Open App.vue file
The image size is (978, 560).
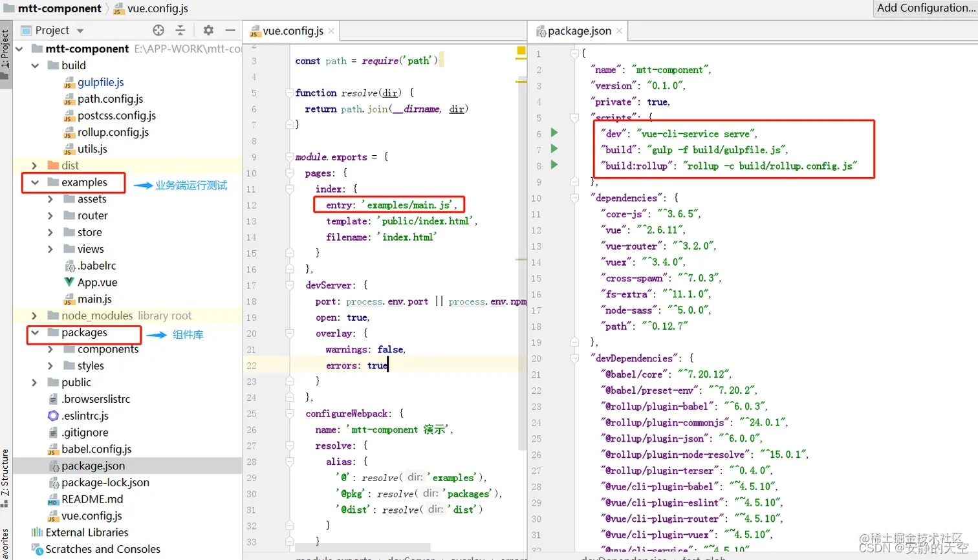click(x=97, y=283)
